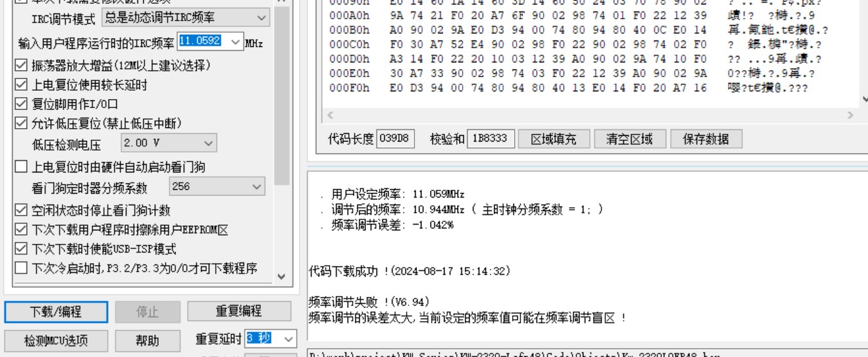Click the 下载/编程 button
The width and height of the screenshot is (868, 357).
[x=56, y=312]
